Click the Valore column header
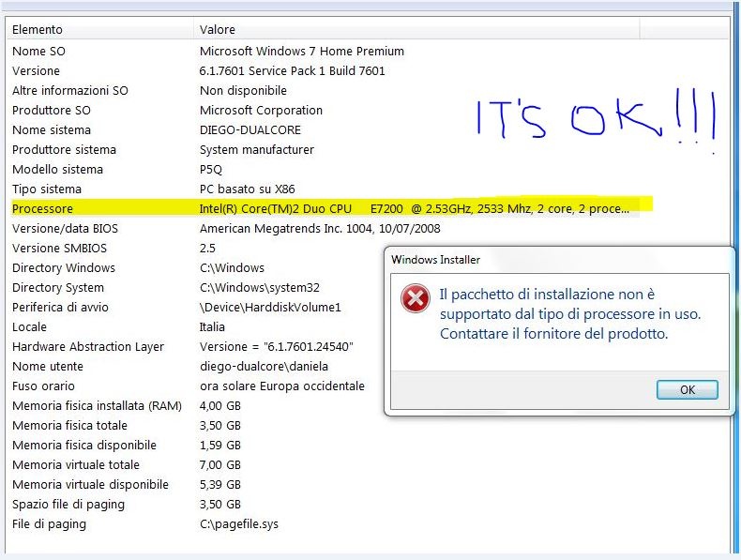The image size is (741, 560). (x=416, y=29)
